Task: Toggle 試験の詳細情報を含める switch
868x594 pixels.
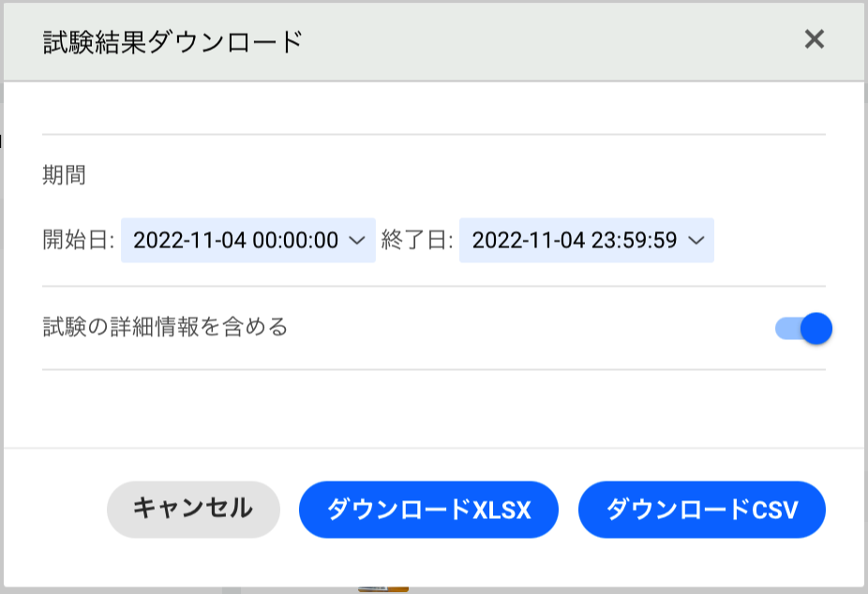Action: click(x=803, y=328)
